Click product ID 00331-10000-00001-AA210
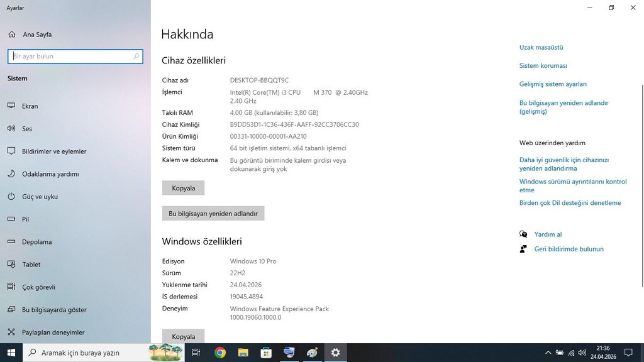 pos(268,136)
